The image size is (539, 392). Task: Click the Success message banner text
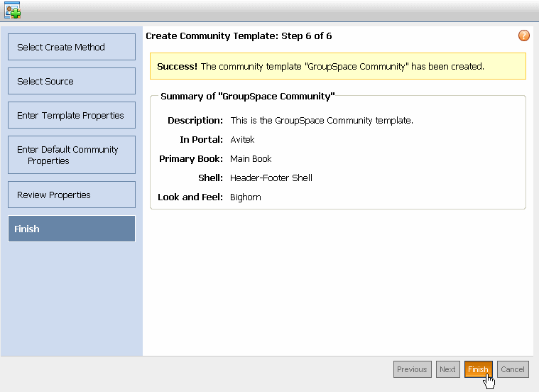tap(320, 66)
